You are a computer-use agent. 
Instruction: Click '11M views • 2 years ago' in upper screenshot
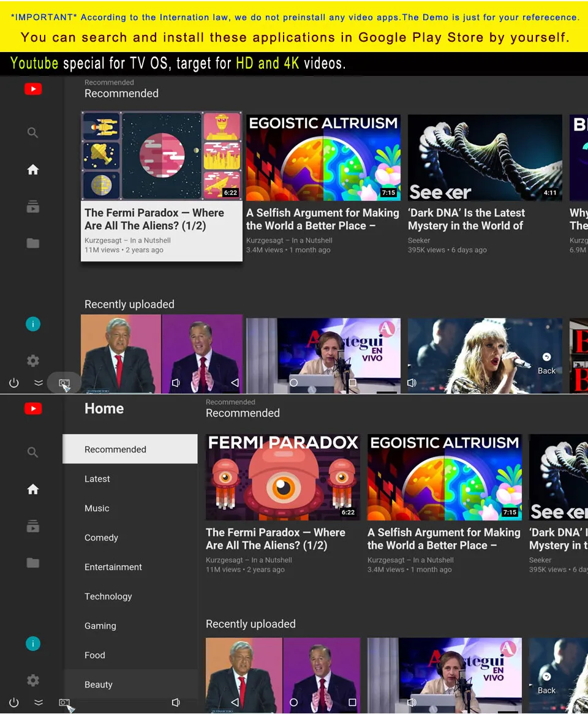pyautogui.click(x=124, y=250)
